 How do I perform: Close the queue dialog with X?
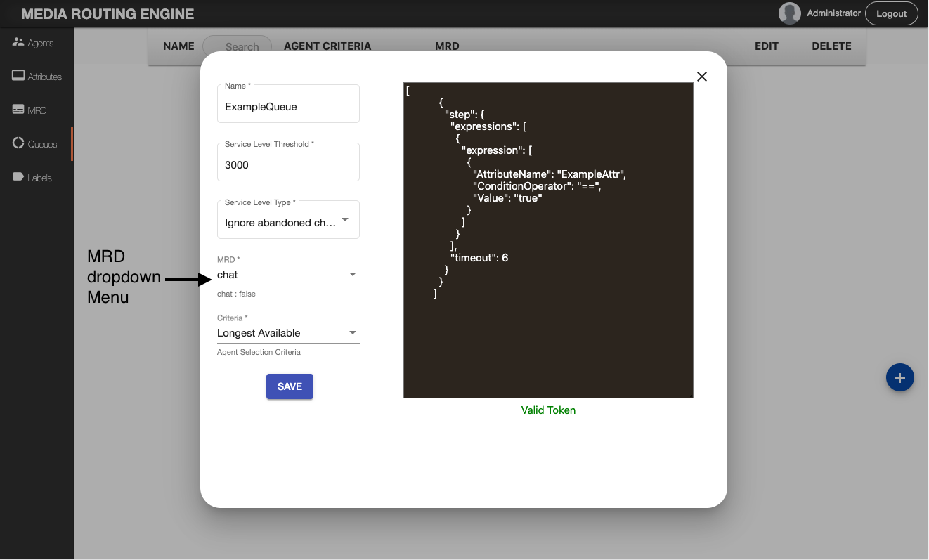[x=701, y=77]
